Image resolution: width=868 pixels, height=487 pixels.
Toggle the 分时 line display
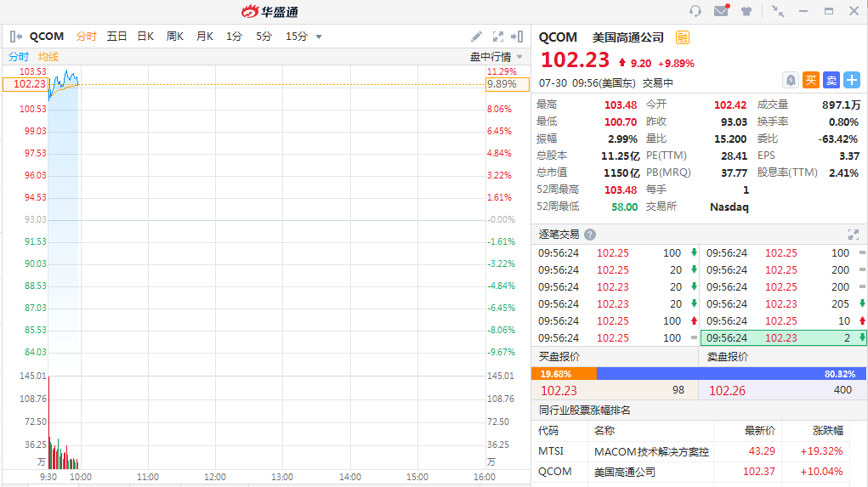tap(19, 57)
